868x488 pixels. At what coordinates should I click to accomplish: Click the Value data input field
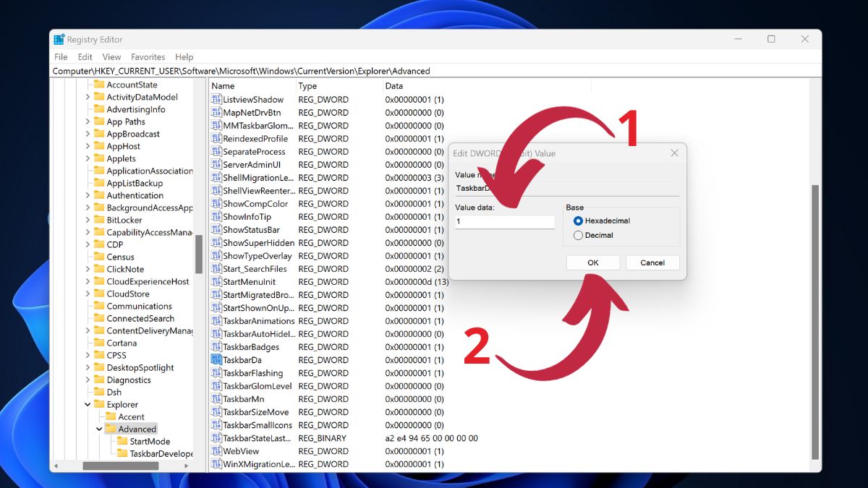504,221
